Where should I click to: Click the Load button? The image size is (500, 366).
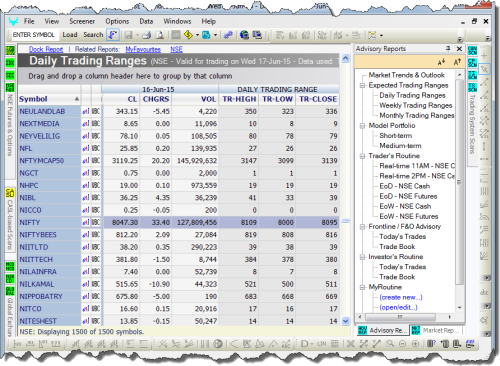(70, 35)
